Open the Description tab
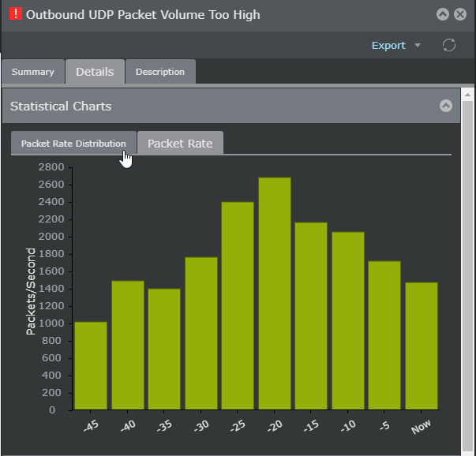The width and height of the screenshot is (476, 456). click(160, 72)
